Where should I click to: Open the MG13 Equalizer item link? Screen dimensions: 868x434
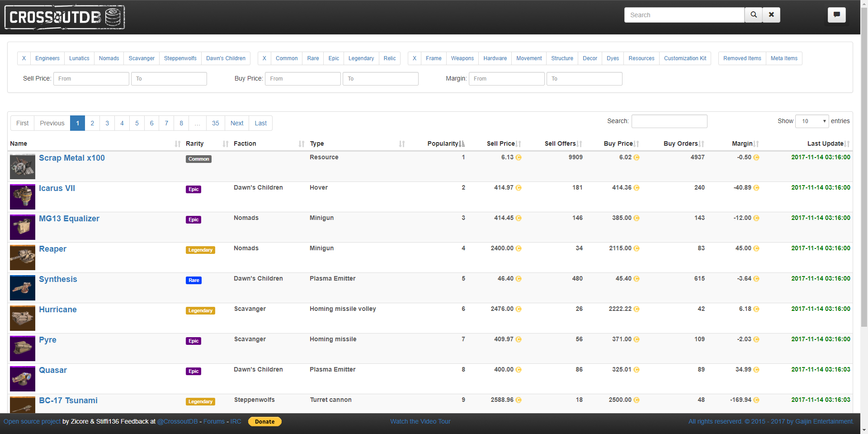point(69,219)
